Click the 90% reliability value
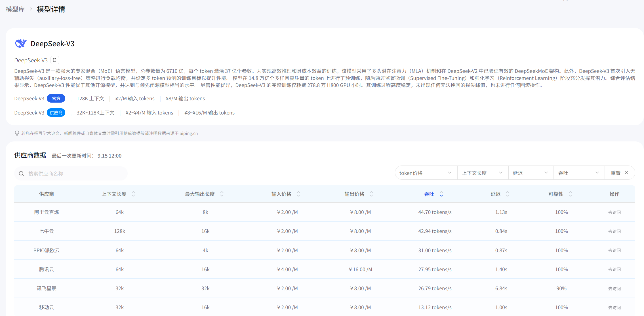This screenshot has width=644, height=316. coord(561,288)
